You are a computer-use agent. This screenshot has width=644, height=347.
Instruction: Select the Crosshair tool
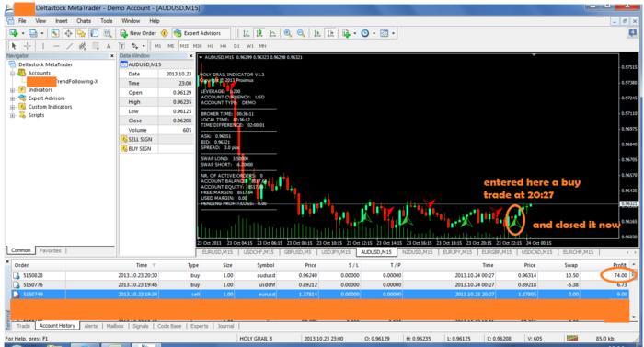(x=27, y=46)
